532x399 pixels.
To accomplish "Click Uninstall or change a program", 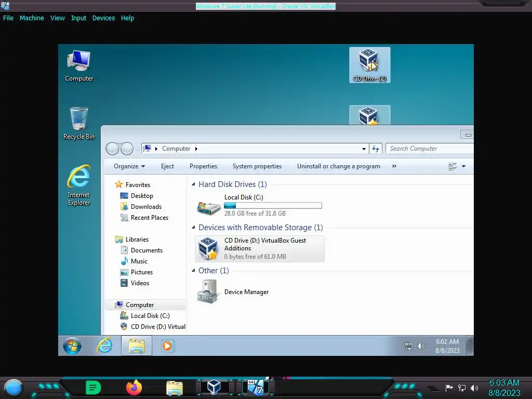I will [x=339, y=166].
